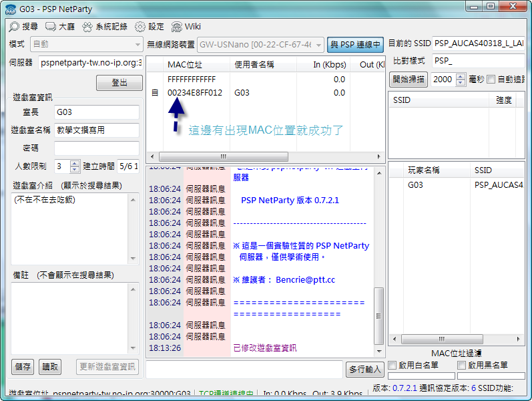Click the 登出 logout button
The image size is (532, 401).
point(119,83)
